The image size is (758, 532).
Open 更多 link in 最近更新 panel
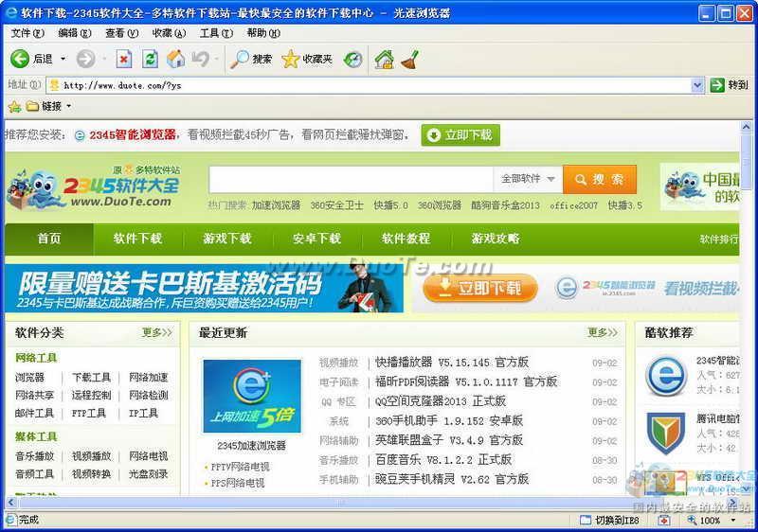pyautogui.click(x=603, y=332)
